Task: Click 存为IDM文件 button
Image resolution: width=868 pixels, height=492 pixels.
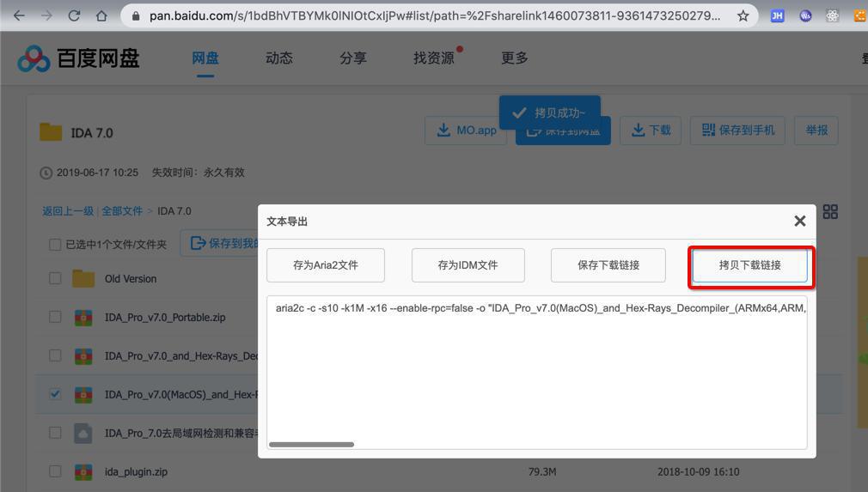Action: pos(468,265)
